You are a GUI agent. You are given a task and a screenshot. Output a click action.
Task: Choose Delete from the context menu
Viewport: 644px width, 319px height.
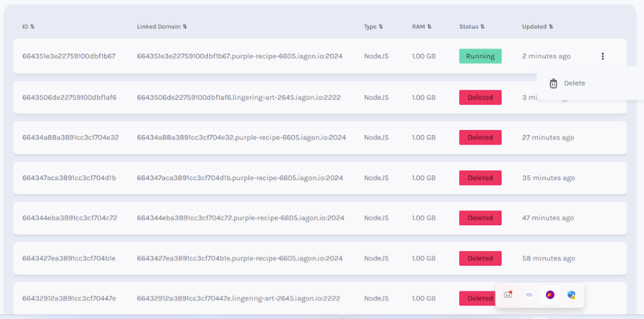click(x=574, y=83)
